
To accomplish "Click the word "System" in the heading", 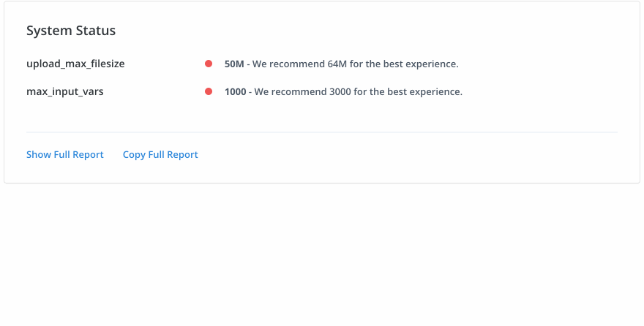I will (x=48, y=31).
